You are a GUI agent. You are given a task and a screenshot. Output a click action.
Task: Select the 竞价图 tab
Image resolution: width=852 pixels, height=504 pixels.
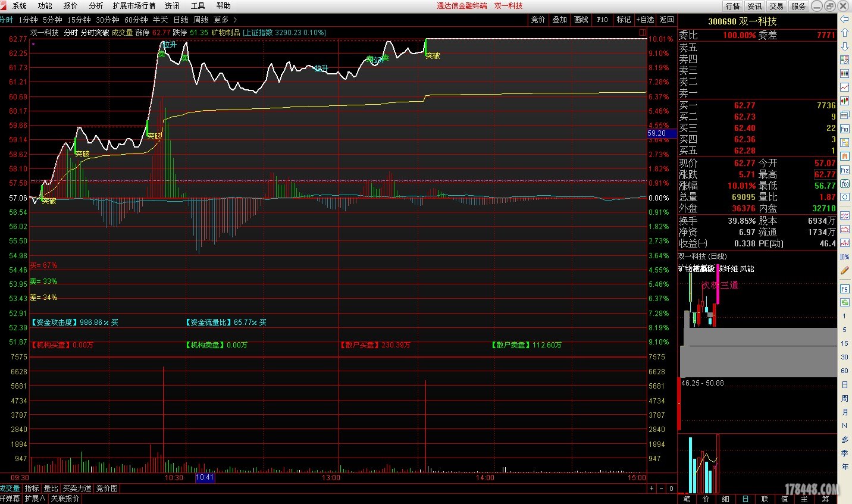click(x=107, y=489)
